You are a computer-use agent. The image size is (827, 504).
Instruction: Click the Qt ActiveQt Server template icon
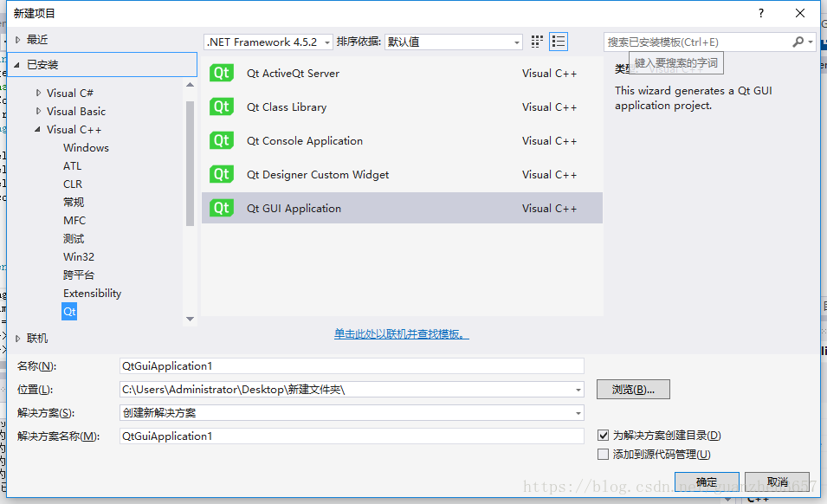click(222, 73)
